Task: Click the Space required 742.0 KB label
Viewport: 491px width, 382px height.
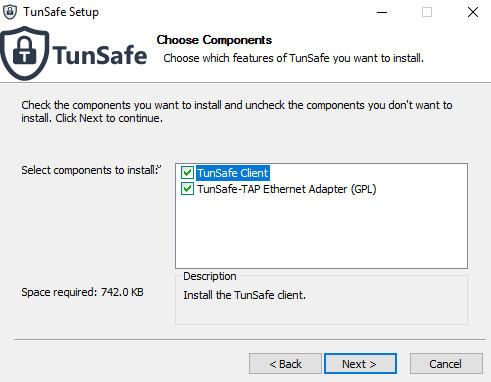Action: [x=82, y=292]
